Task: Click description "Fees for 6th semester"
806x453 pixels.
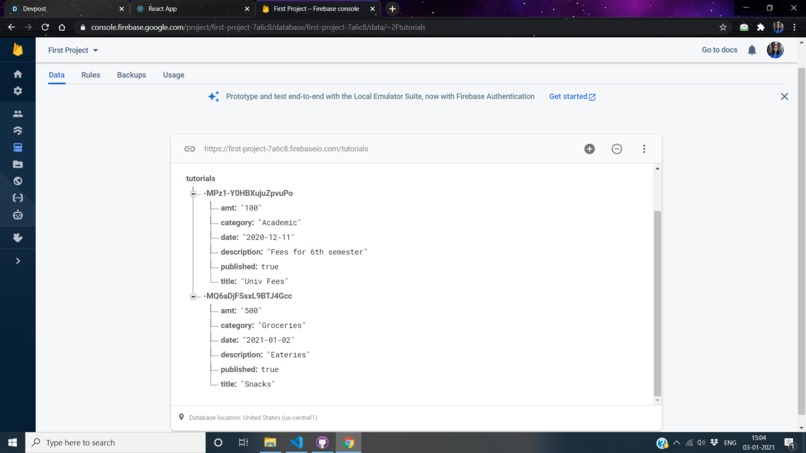Action: pos(317,252)
